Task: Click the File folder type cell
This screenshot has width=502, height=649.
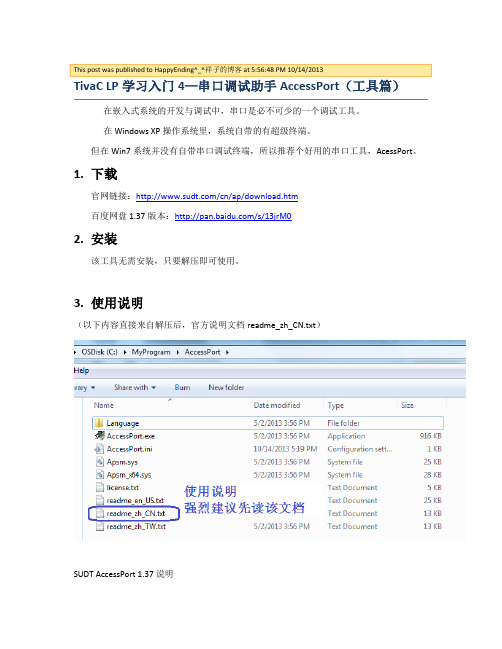Action: click(343, 423)
